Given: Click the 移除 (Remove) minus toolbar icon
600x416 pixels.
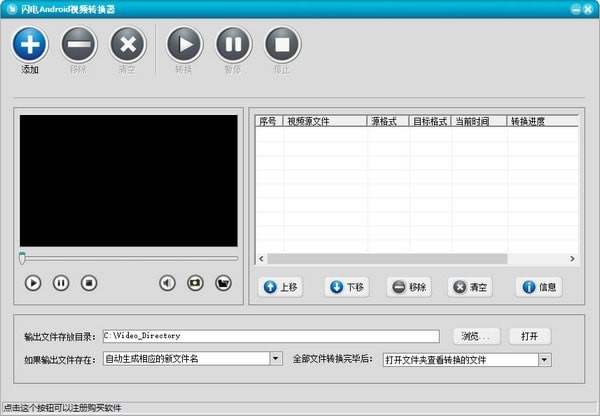Looking at the screenshot, I should tap(79, 44).
